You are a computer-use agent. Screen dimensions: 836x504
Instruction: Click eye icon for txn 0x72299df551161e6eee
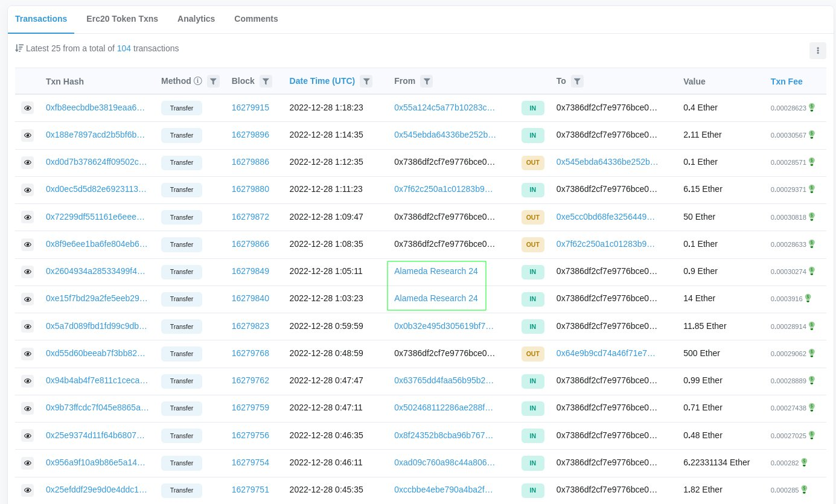[x=28, y=217]
